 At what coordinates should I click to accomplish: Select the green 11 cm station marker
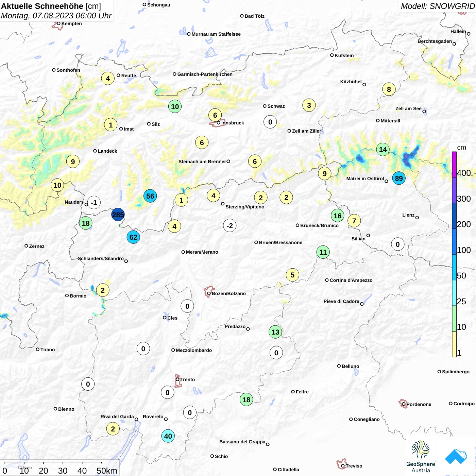coord(323,252)
